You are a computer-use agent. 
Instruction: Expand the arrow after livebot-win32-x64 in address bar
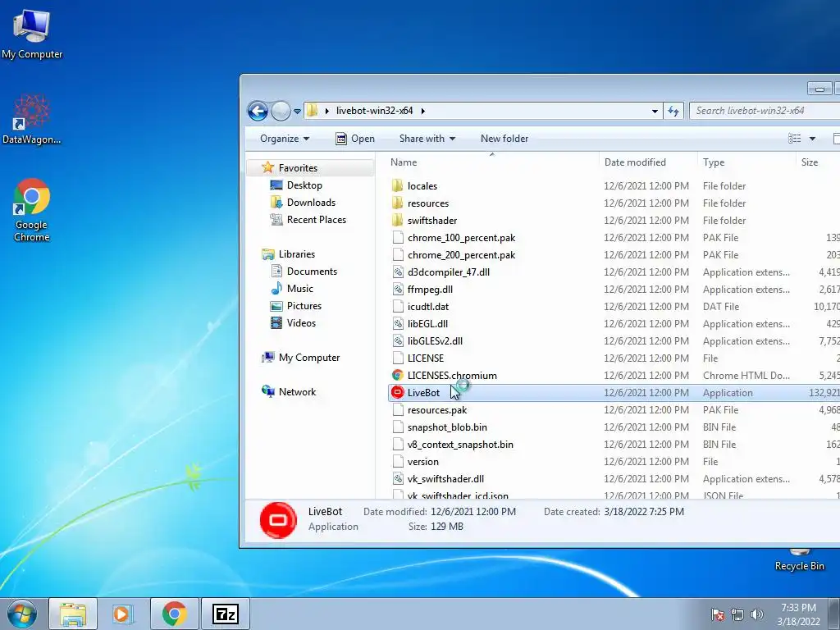coord(423,111)
